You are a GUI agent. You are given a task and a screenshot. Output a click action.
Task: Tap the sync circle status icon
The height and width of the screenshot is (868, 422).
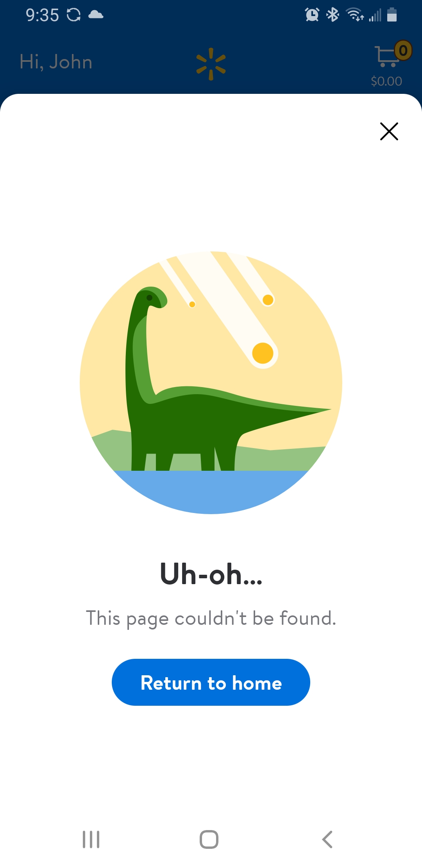(73, 15)
